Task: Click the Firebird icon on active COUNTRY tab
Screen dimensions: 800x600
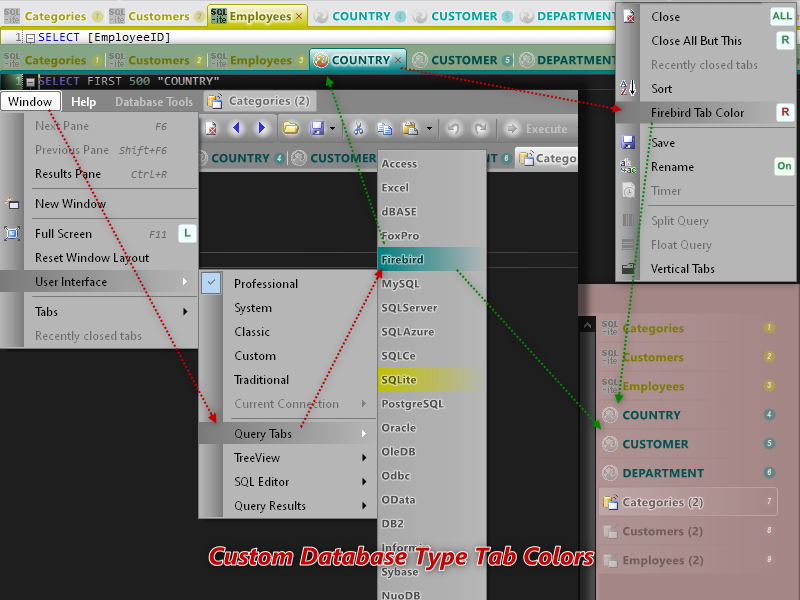Action: point(321,60)
